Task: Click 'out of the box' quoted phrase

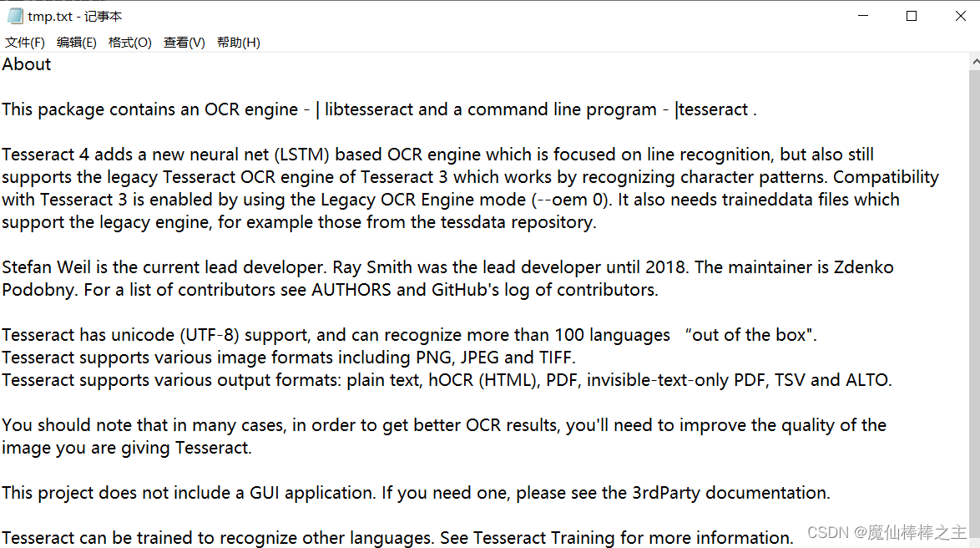Action: coord(749,335)
